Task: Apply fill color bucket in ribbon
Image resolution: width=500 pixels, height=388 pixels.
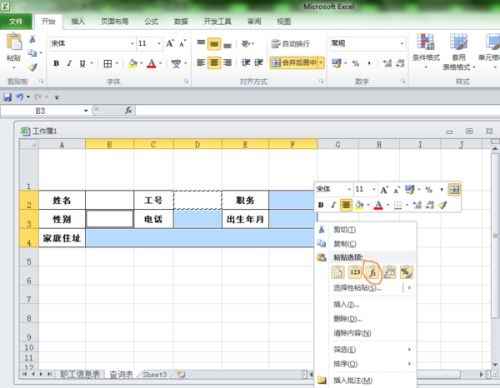Action: coord(133,63)
